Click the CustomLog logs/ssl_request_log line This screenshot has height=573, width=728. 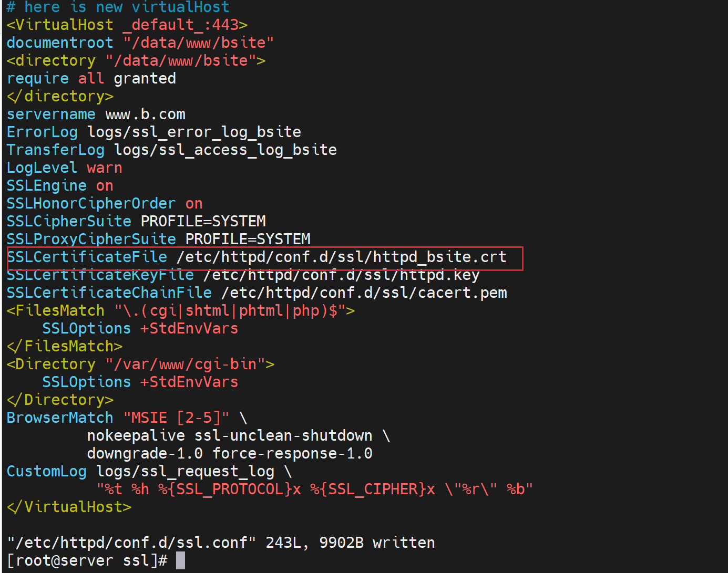pos(149,472)
